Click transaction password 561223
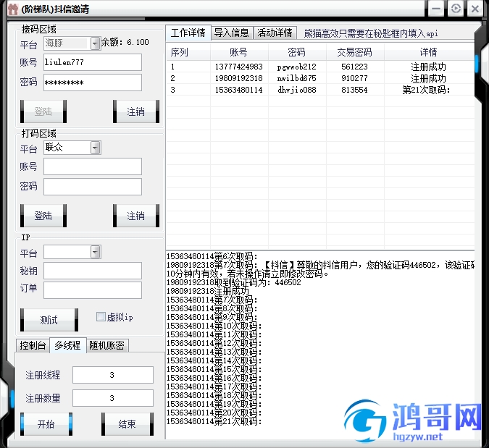The image size is (489, 448). coord(354,67)
